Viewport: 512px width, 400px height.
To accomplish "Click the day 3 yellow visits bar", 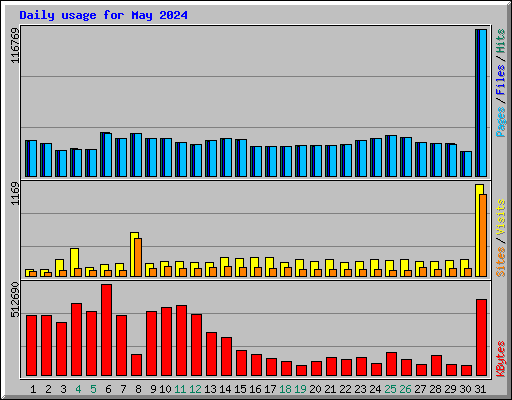I will (x=58, y=268).
